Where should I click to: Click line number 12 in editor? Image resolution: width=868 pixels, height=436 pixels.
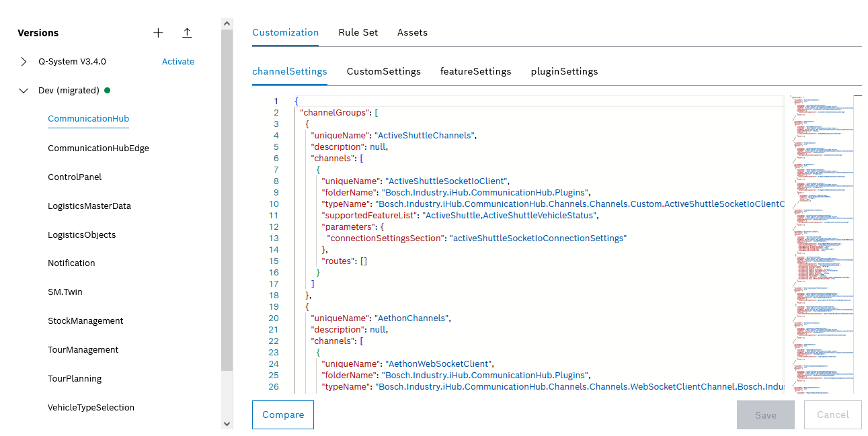pyautogui.click(x=274, y=227)
